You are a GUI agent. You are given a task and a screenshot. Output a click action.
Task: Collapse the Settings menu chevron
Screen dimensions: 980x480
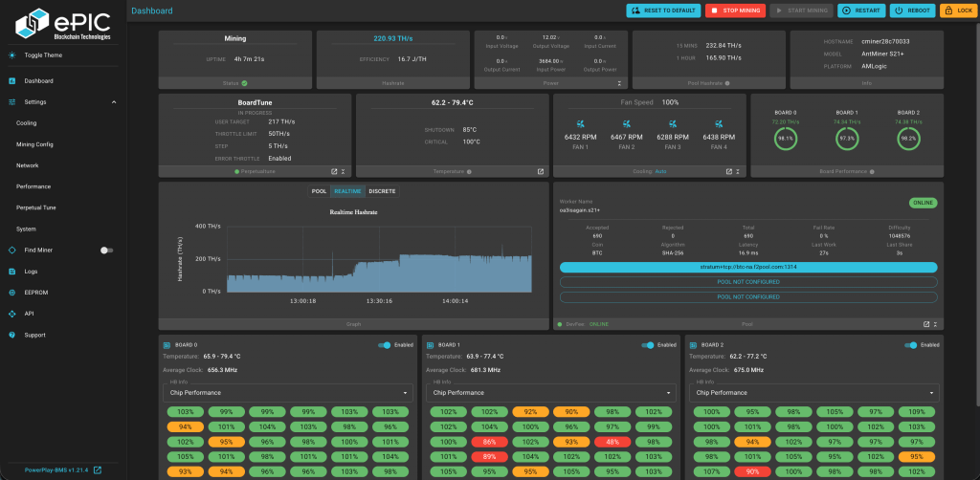coord(114,101)
